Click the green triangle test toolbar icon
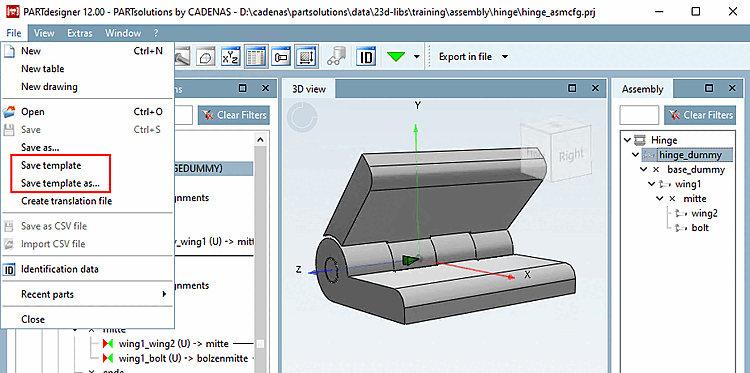The height and width of the screenshot is (373, 750). pyautogui.click(x=397, y=56)
